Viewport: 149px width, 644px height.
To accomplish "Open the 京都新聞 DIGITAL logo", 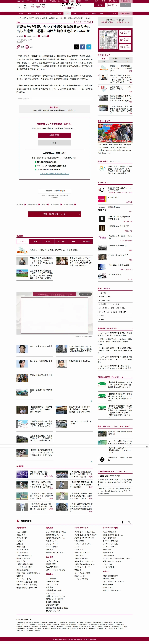I will click(71, 5).
